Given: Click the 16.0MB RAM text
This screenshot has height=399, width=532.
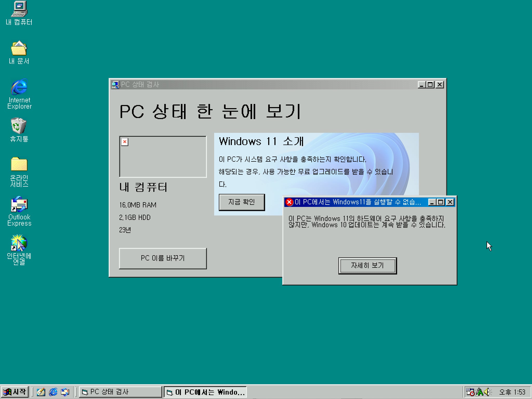Looking at the screenshot, I should pos(138,205).
